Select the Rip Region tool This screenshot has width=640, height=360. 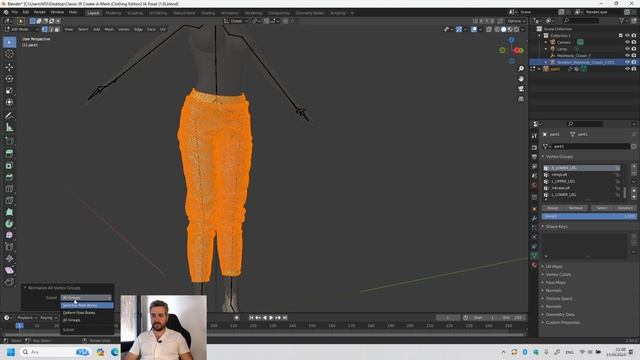(9, 282)
